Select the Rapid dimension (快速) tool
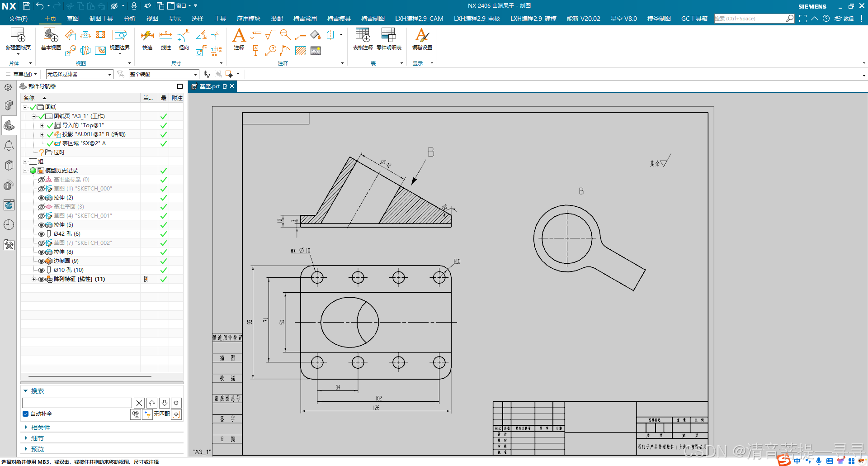 (147, 35)
